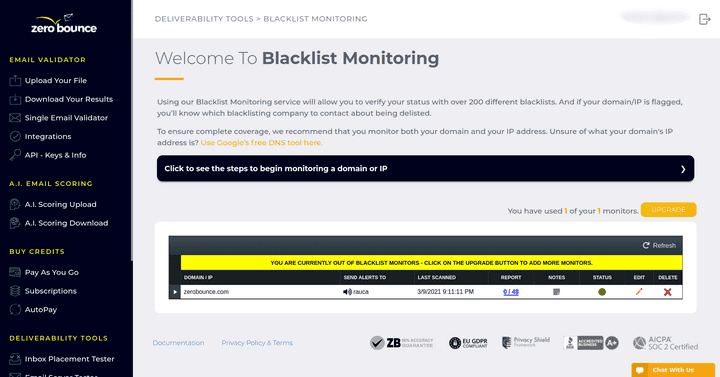This screenshot has width=720, height=377.
Task: Click the ZB accuracy guarantee badge
Action: tap(401, 343)
